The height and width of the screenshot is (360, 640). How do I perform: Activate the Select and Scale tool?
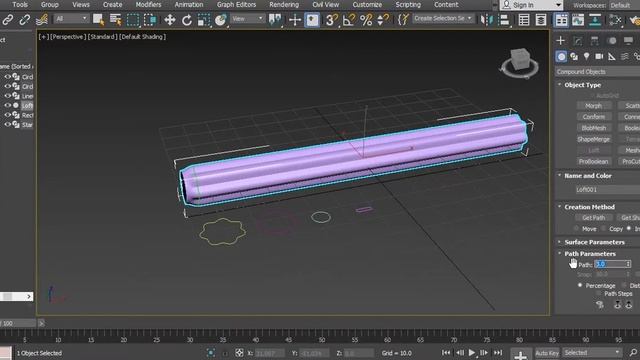click(x=204, y=20)
